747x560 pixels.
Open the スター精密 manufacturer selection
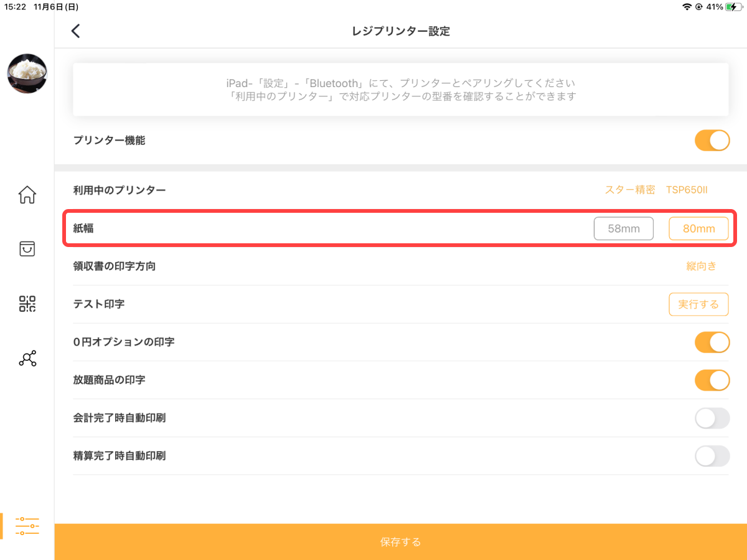(x=631, y=190)
